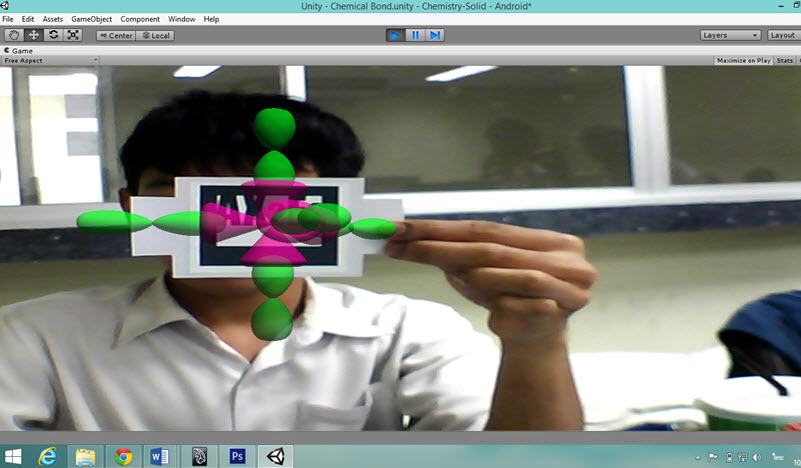Toggle Center pivot mode

[116, 35]
